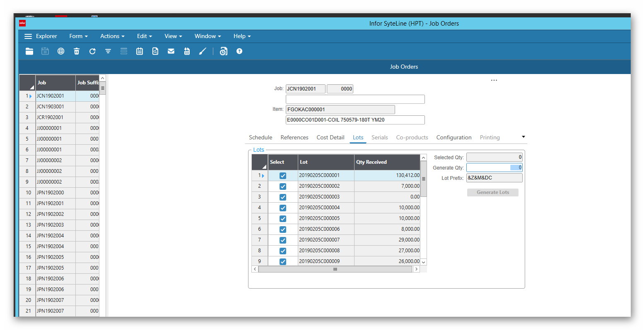The height and width of the screenshot is (330, 644).
Task: Delete the current record using the trash icon
Action: (77, 51)
